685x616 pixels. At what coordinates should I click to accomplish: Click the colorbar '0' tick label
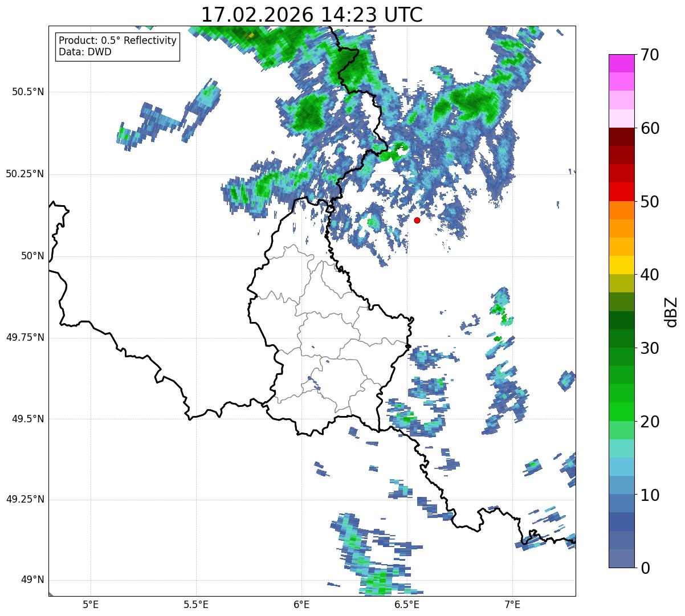click(x=644, y=568)
